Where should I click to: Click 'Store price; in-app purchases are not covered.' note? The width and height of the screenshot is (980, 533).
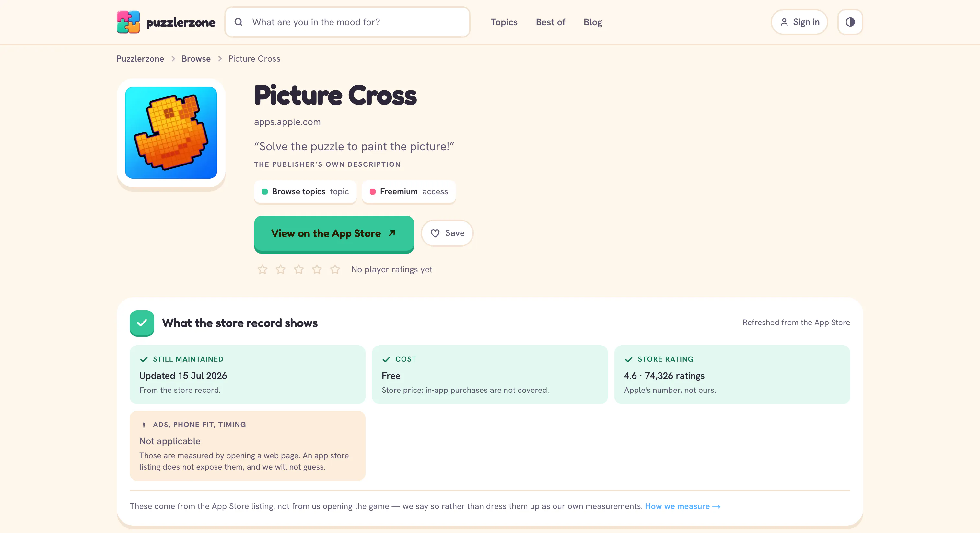(x=465, y=390)
